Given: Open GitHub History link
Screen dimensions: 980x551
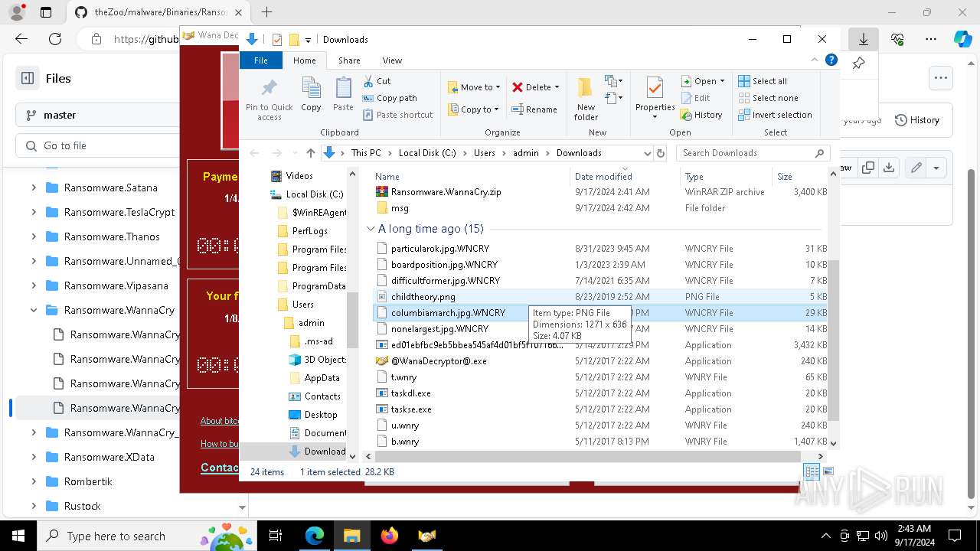Looking at the screenshot, I should pos(916,120).
